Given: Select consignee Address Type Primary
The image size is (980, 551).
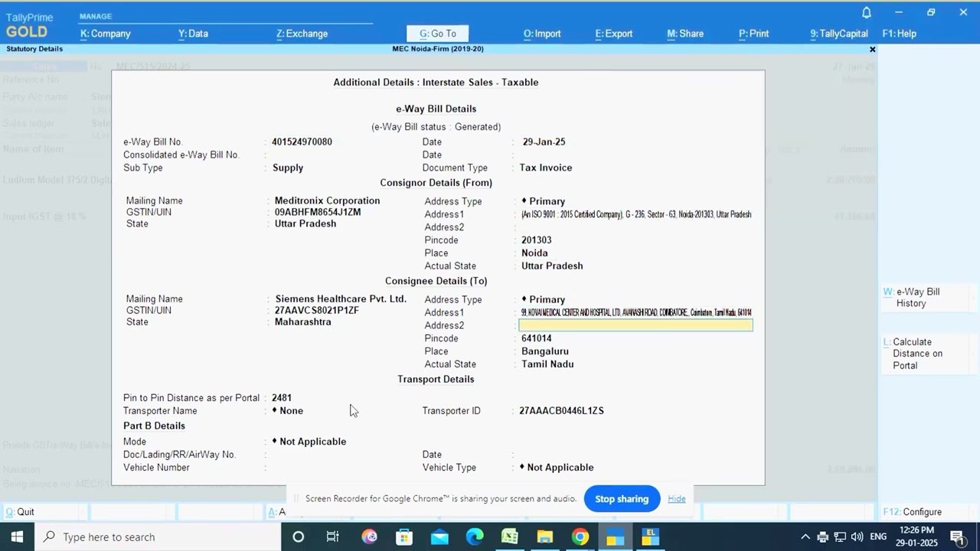Looking at the screenshot, I should click(x=544, y=300).
